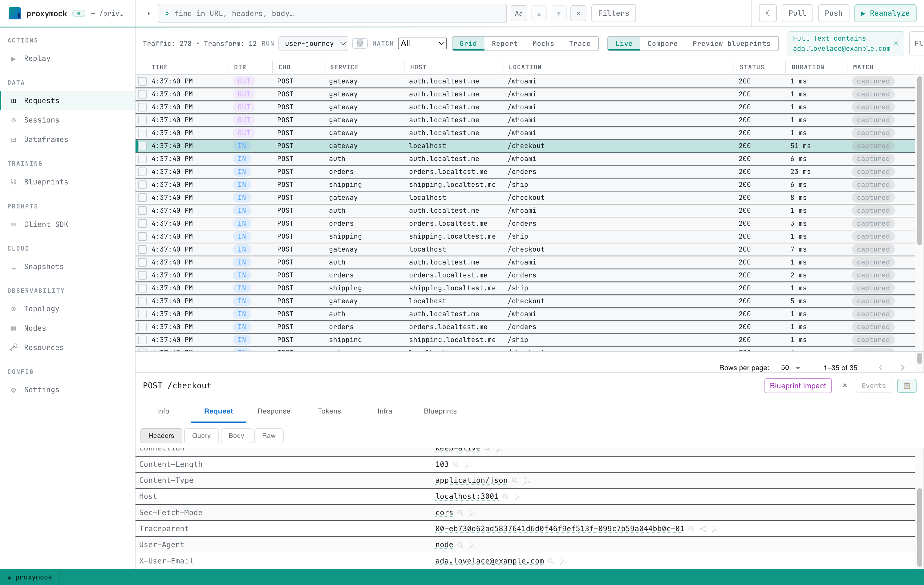Screen dimensions: 924x585
Task: Open the MATCH All dropdown
Action: [x=422, y=43]
